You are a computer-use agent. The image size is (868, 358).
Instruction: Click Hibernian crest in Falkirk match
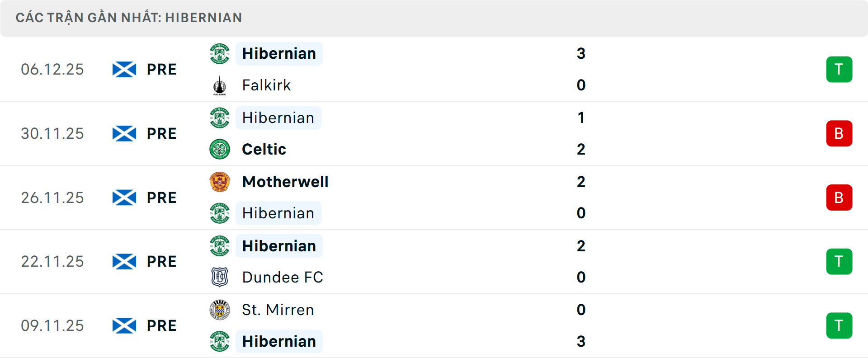220,54
